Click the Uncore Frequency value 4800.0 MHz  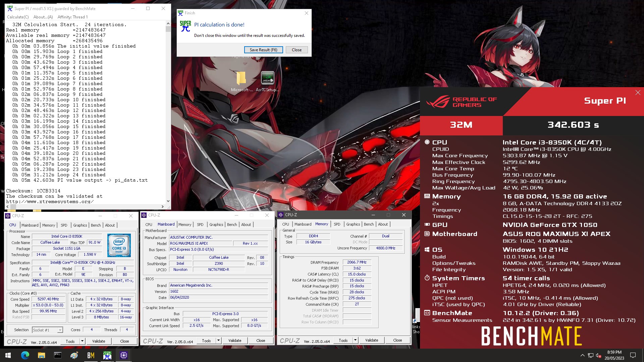tap(385, 248)
